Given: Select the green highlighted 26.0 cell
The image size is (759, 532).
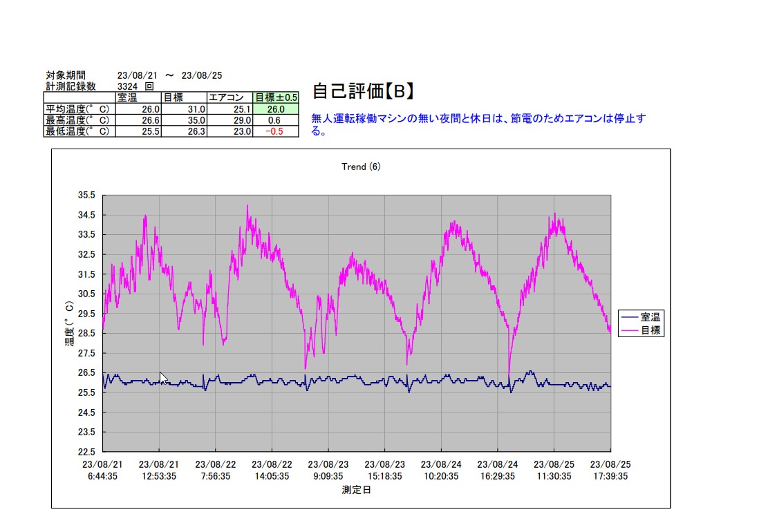Looking at the screenshot, I should tap(277, 108).
